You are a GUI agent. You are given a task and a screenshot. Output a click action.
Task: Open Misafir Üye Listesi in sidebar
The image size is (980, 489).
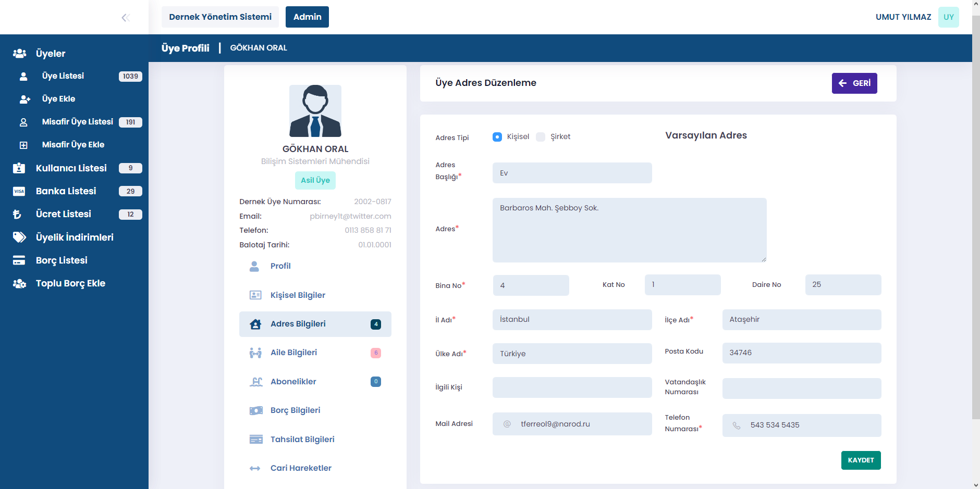[x=77, y=122]
